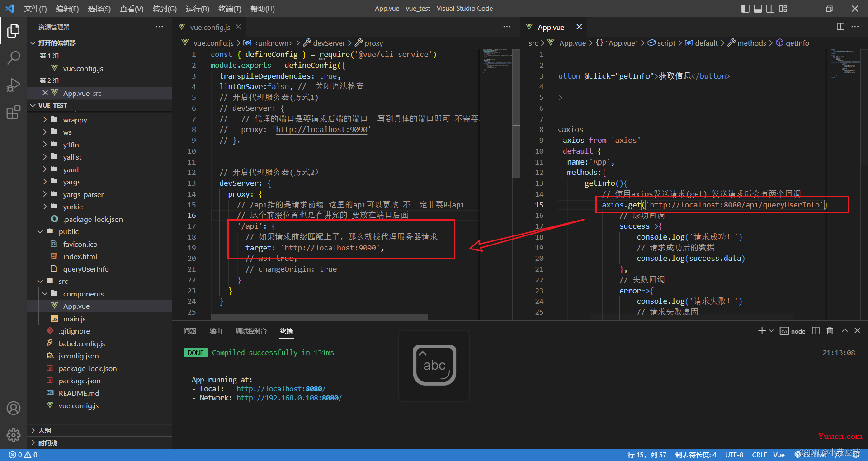Open the new terminal profile dropdown arrow
The width and height of the screenshot is (868, 461).
pyautogui.click(x=771, y=331)
